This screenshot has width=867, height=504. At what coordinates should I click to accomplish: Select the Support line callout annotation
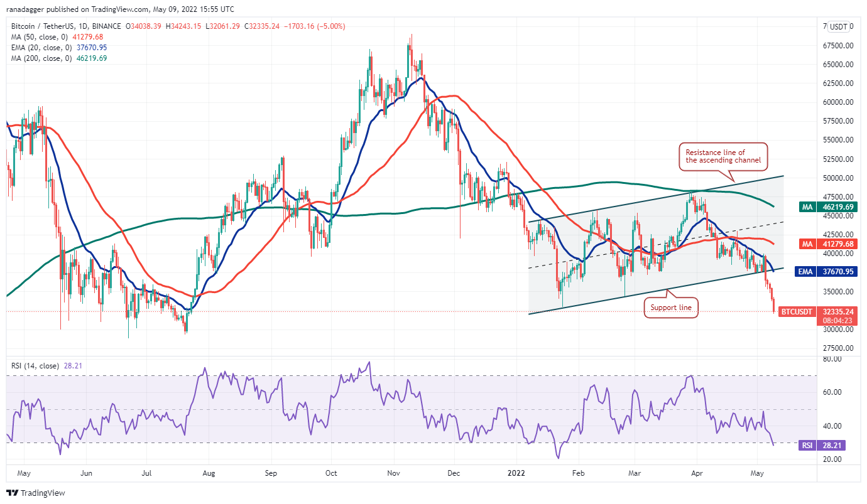tap(671, 308)
